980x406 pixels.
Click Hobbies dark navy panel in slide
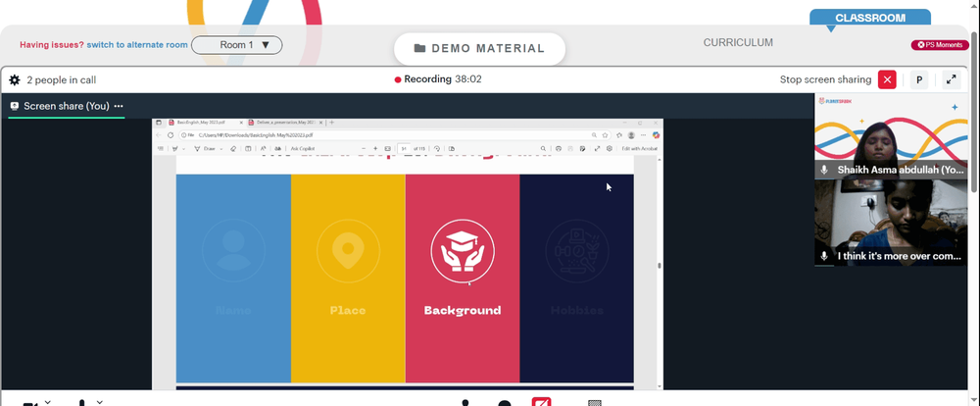pos(577,278)
